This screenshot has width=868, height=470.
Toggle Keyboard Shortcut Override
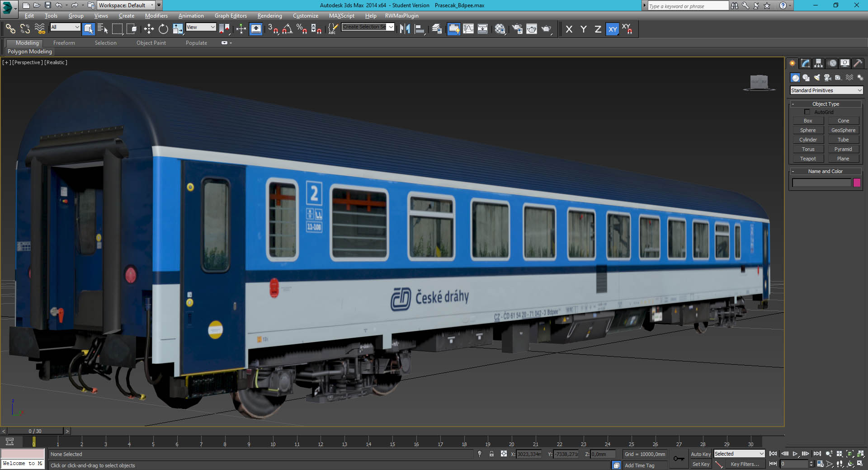(x=256, y=29)
